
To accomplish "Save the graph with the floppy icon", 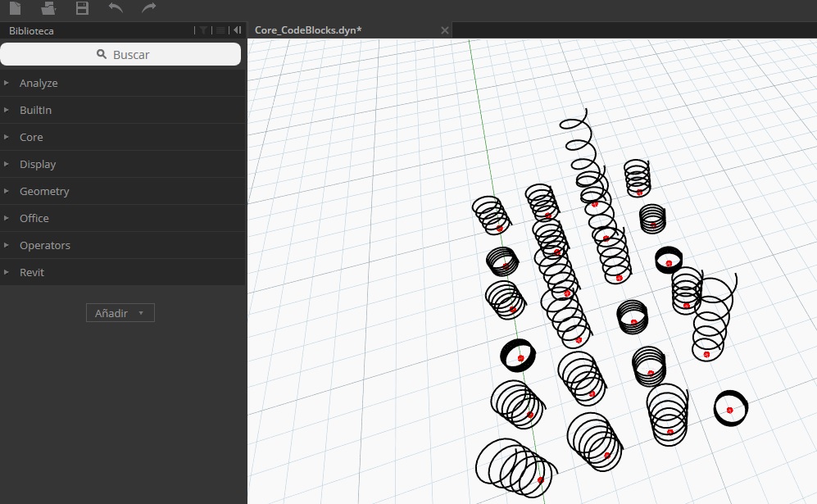I will click(82, 8).
